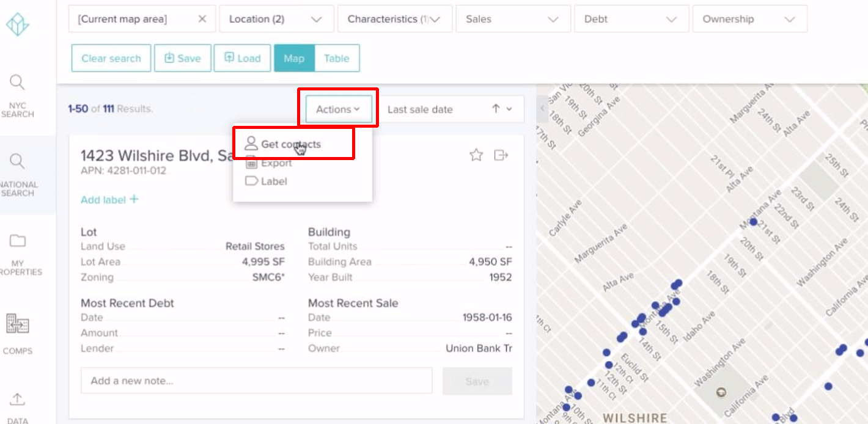
Task: Open the Ownership filter dropdown
Action: click(x=750, y=19)
